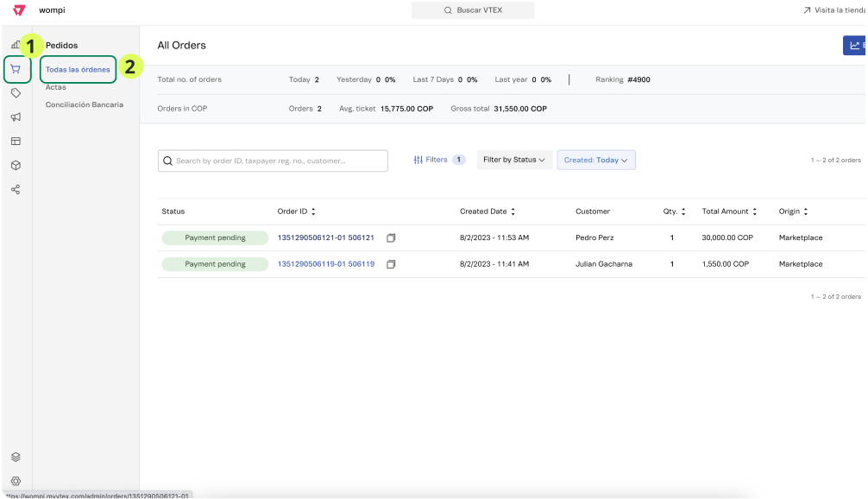Copy order ID 1351290506121-01 using copy icon

[392, 238]
